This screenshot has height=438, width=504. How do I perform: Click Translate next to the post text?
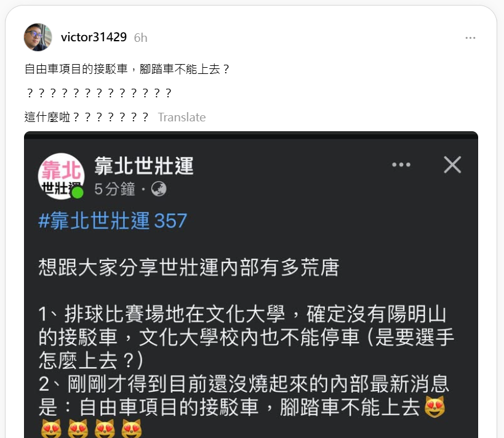tap(182, 117)
